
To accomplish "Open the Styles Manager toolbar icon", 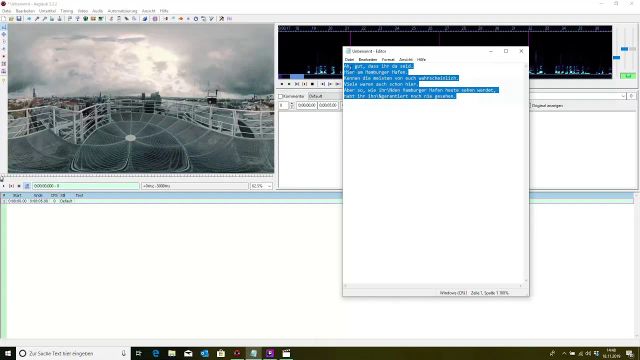I will [x=70, y=19].
